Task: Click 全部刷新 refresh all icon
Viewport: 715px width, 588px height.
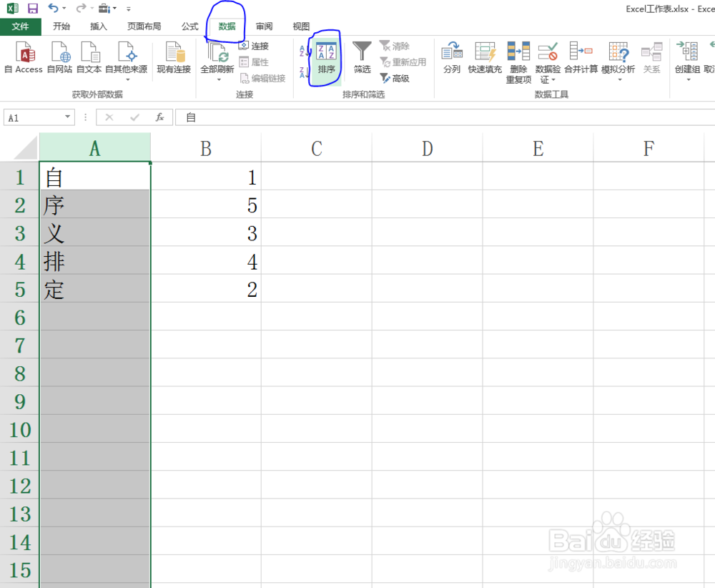Action: click(x=217, y=52)
